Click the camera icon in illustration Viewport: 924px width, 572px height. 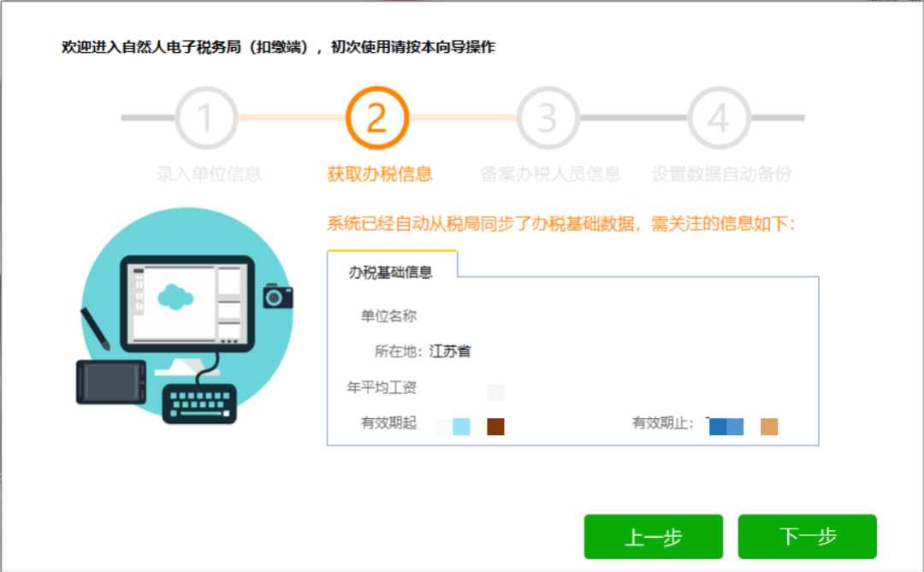(x=277, y=296)
